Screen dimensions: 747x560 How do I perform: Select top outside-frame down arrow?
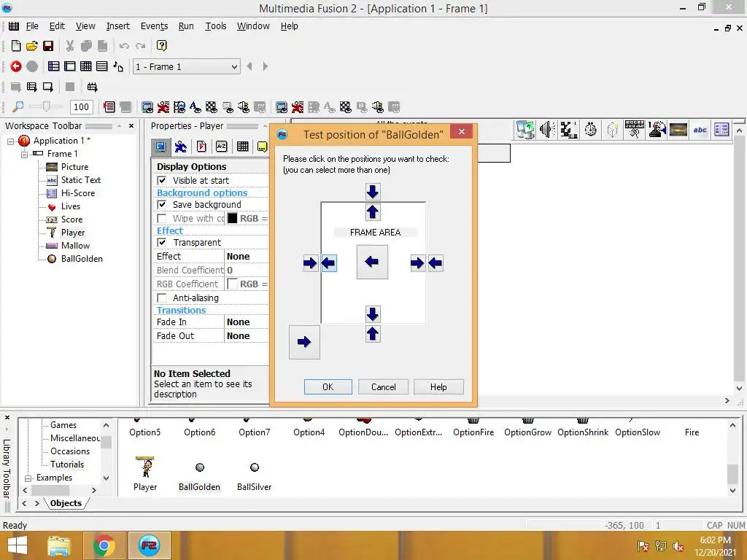(373, 192)
